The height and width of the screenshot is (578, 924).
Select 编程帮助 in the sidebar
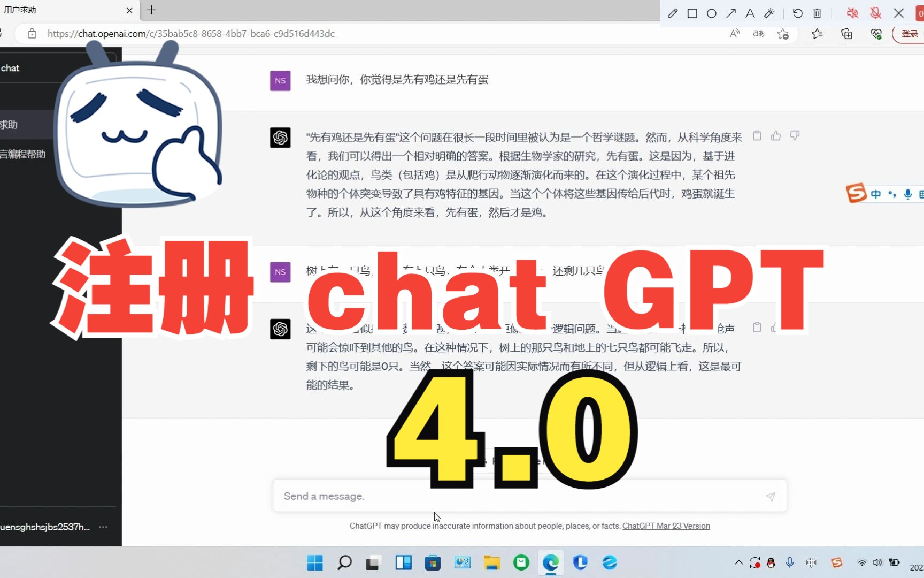pyautogui.click(x=21, y=154)
